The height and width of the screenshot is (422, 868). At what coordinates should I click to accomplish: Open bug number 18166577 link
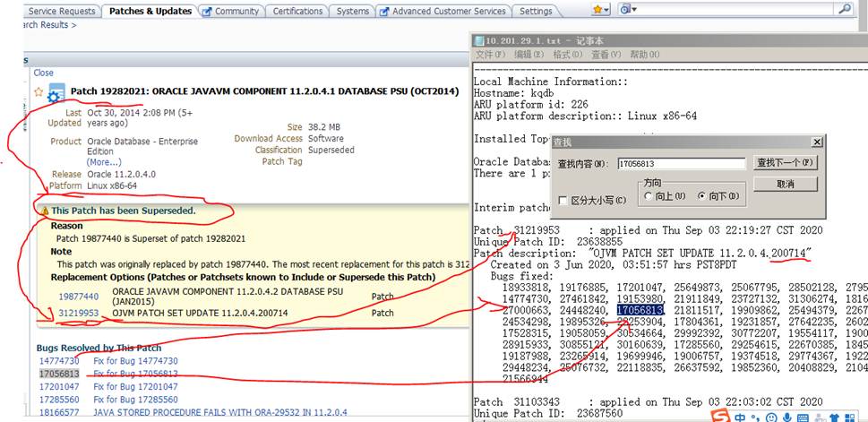point(59,412)
